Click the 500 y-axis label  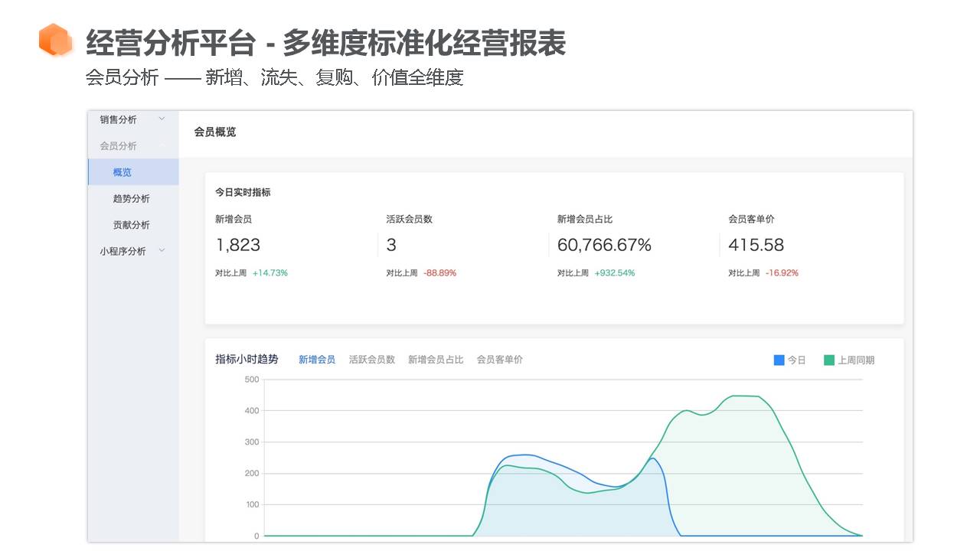(x=252, y=380)
